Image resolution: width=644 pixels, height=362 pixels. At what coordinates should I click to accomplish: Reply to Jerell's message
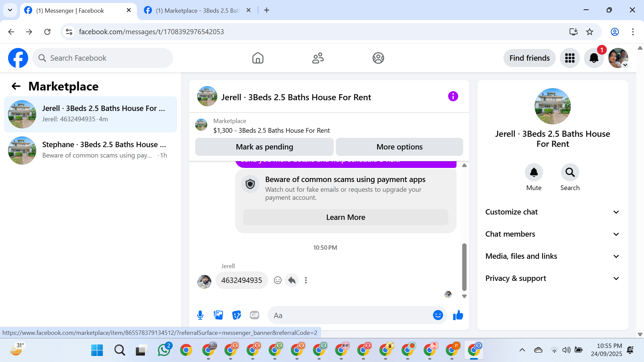(292, 280)
